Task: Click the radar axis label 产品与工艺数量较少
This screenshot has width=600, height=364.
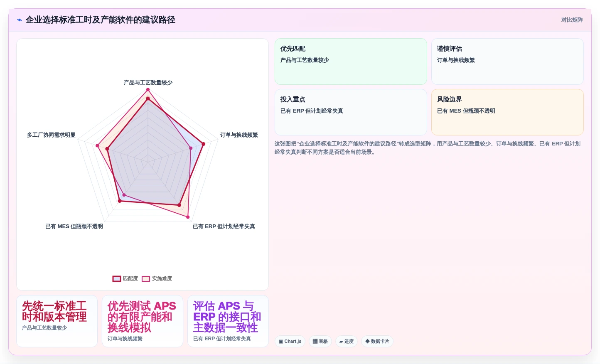Action: pos(148,83)
